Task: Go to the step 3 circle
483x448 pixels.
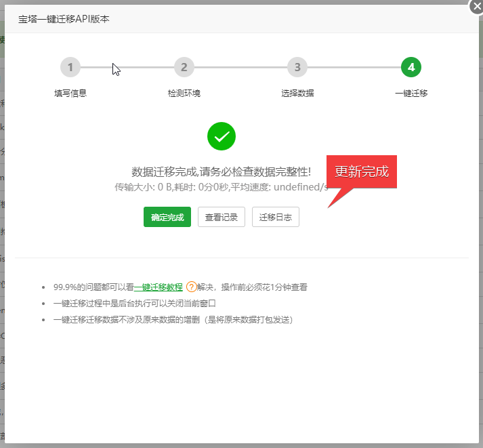Action: (297, 67)
